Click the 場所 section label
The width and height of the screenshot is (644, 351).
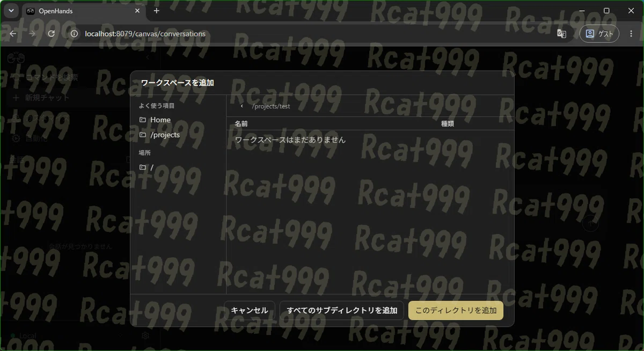click(x=145, y=152)
